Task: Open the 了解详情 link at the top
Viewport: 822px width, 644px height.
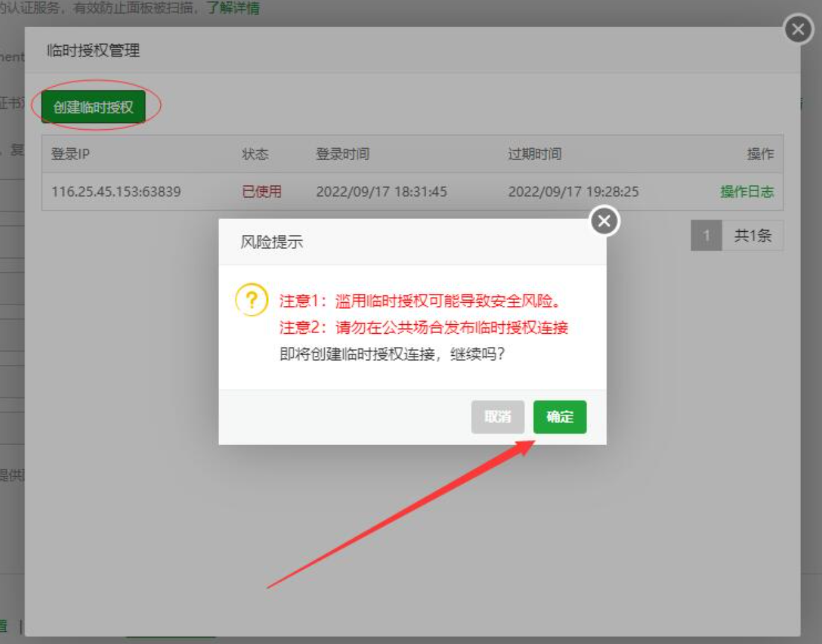Action: [232, 8]
